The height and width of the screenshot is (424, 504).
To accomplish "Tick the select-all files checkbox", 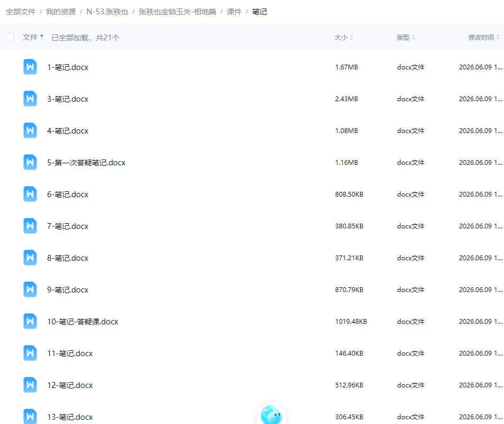I will (10, 37).
